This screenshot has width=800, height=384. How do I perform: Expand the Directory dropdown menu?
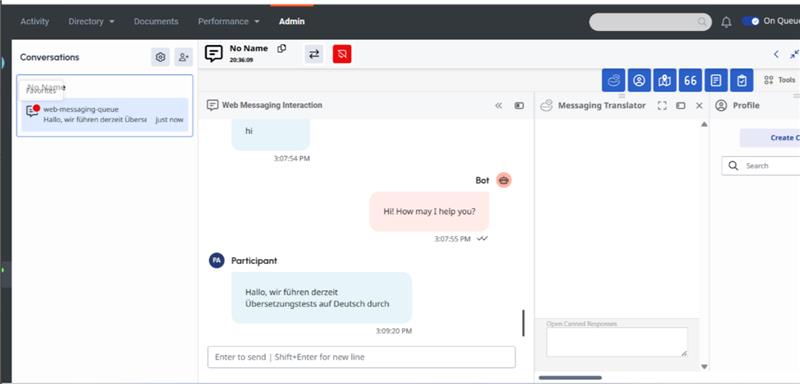[91, 21]
